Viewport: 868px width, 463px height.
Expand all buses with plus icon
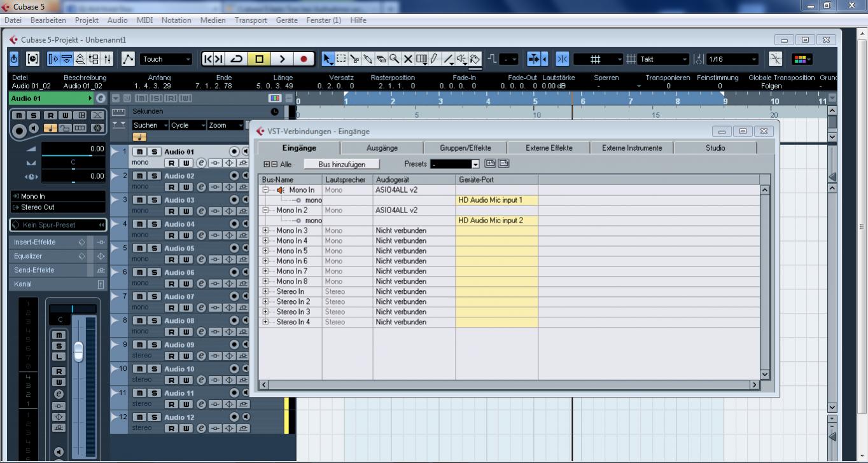pos(267,164)
